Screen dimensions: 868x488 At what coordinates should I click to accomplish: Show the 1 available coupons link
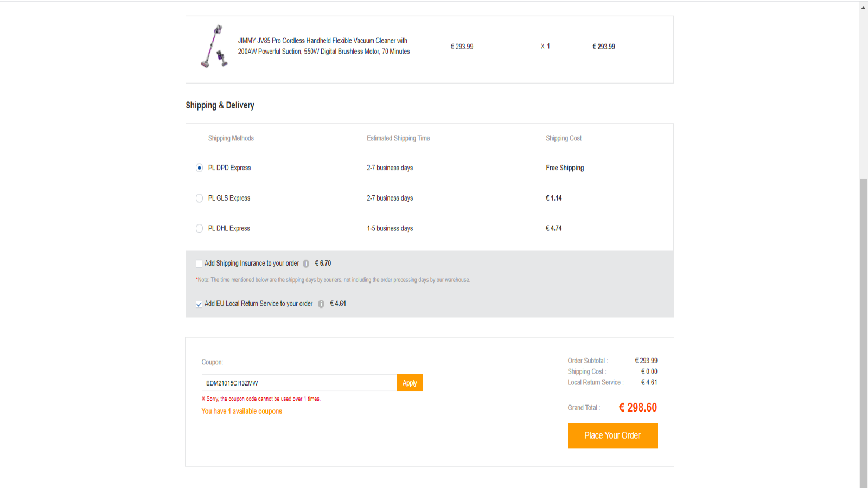point(241,412)
